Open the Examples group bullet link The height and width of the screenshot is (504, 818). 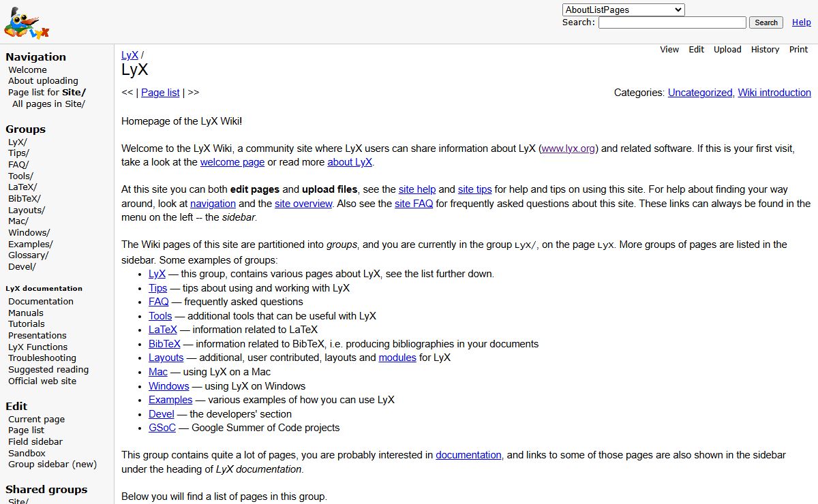(x=170, y=400)
